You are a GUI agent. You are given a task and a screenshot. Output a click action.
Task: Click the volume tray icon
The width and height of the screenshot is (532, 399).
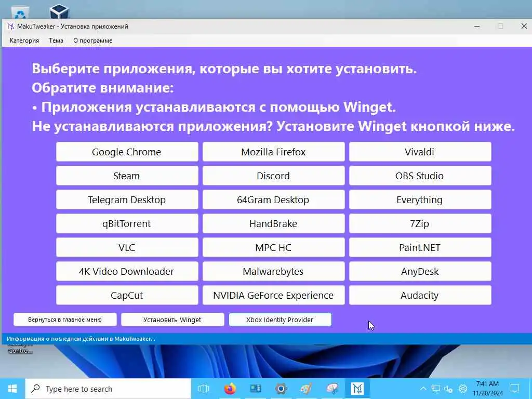pyautogui.click(x=448, y=389)
